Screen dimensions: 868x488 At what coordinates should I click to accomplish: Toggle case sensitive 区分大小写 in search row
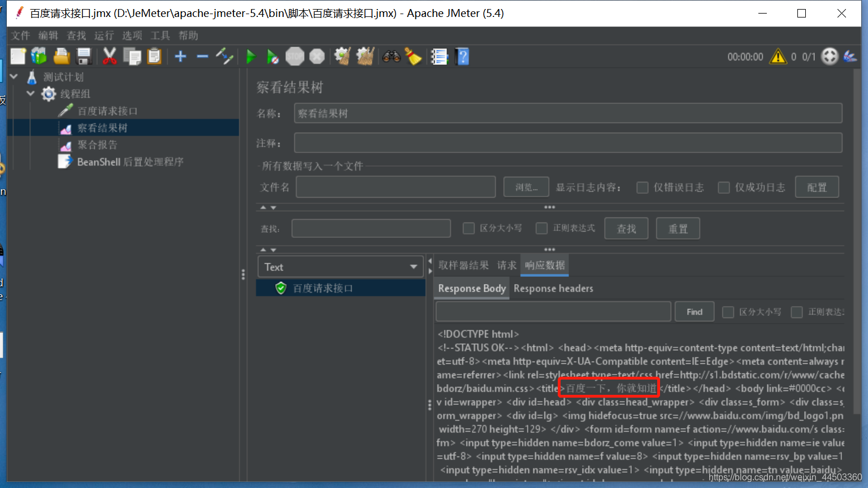[468, 228]
